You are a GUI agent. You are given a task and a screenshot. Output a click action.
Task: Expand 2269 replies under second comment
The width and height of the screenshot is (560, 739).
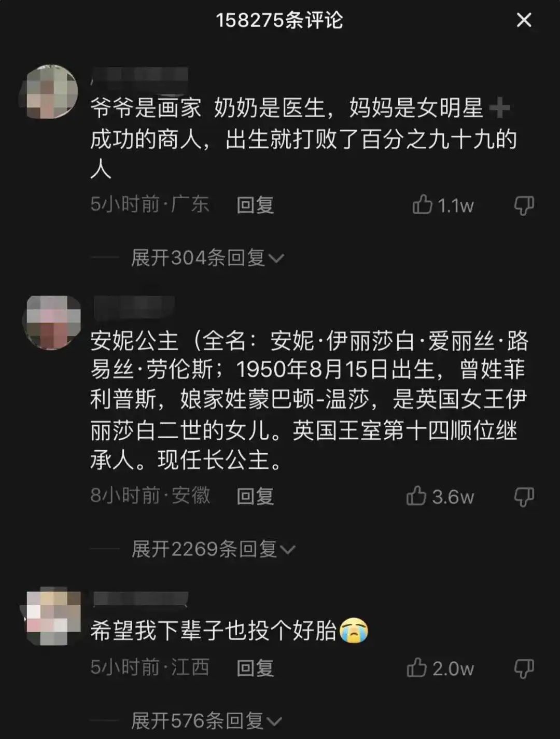click(213, 549)
